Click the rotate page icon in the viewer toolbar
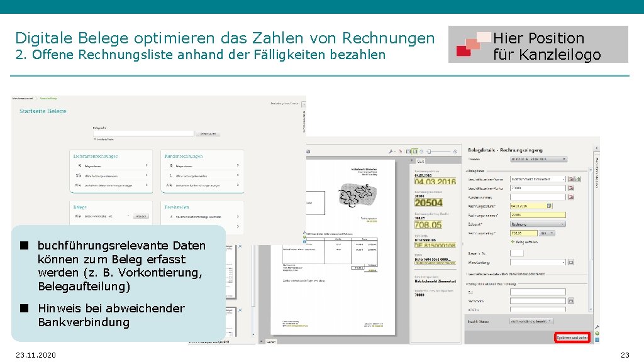 [x=421, y=151]
